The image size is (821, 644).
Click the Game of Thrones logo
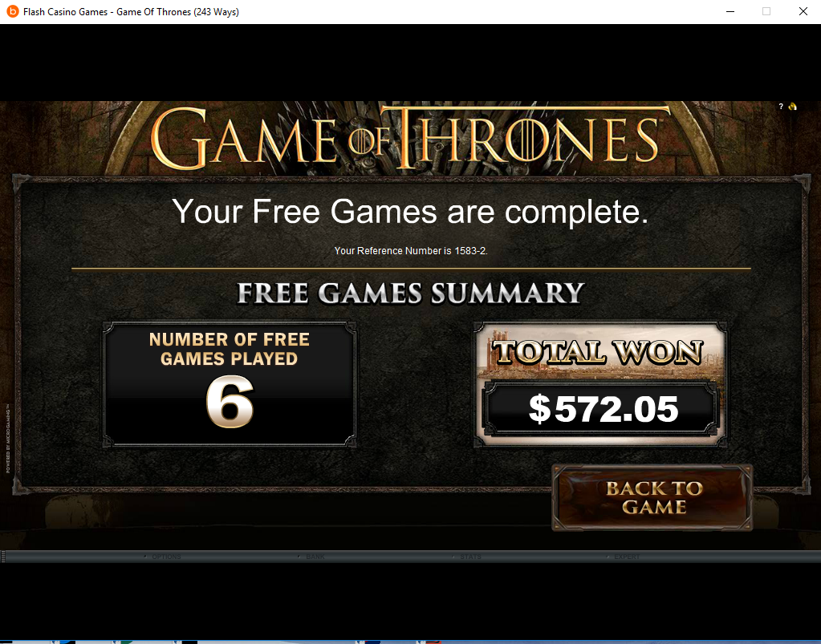(404, 138)
